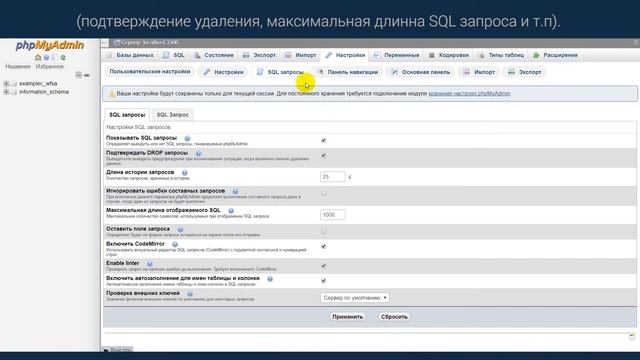Click the phpMyAdmin logo
This screenshot has width=640, height=360.
click(50, 45)
